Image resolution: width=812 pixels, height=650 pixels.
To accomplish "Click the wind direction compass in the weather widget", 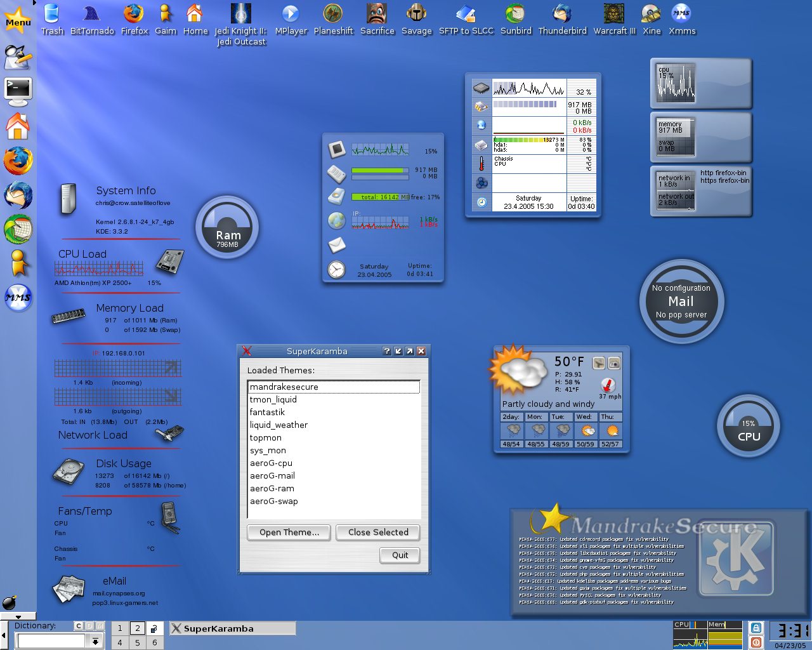I will [x=608, y=385].
